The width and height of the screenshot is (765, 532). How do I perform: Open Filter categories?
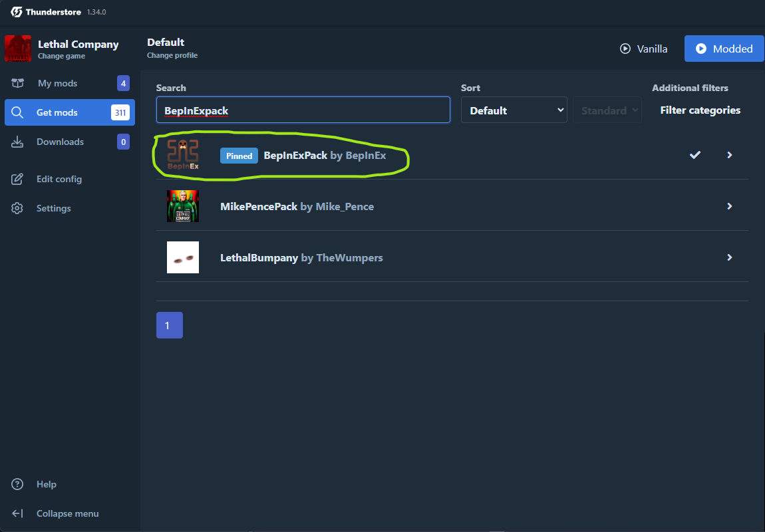click(700, 110)
